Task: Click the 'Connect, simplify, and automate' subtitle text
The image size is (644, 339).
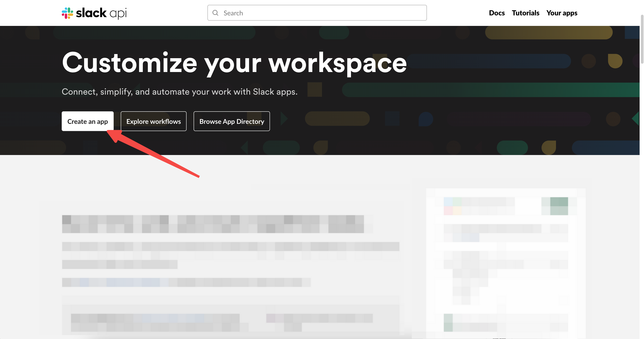Action: 180,92
